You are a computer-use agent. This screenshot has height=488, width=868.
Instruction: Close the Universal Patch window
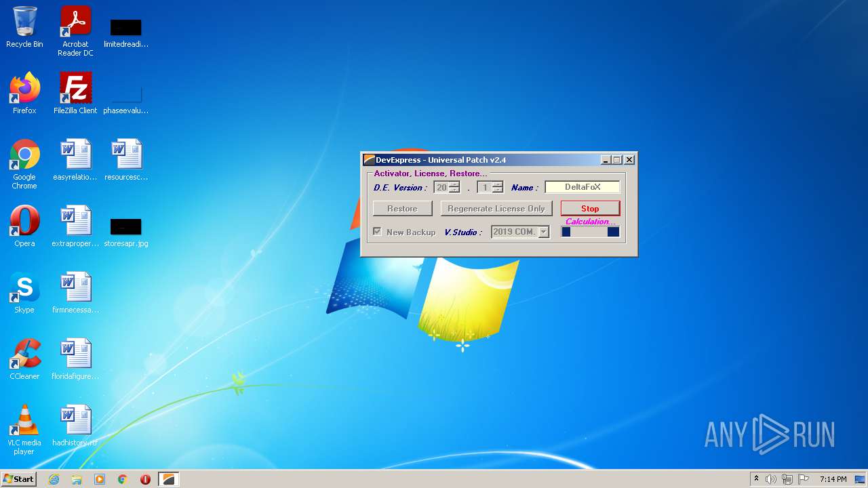coord(629,160)
